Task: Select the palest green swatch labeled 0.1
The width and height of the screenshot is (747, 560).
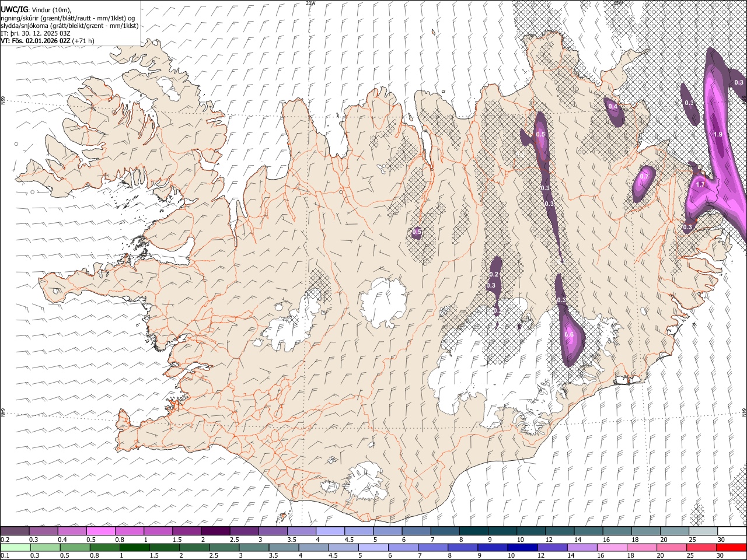Action: (x=15, y=547)
